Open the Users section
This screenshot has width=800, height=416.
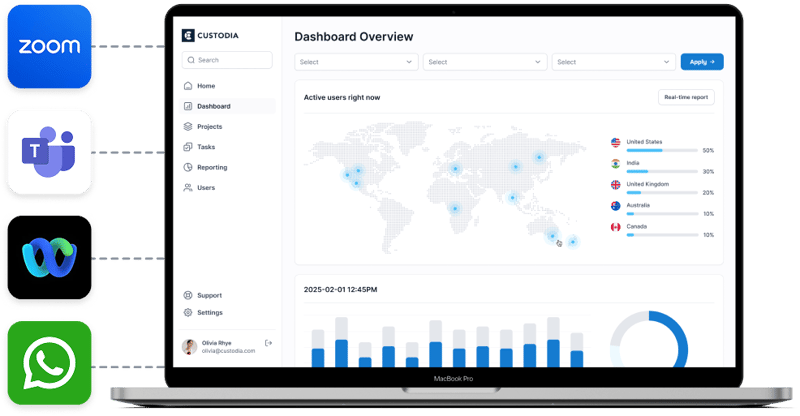point(228,188)
